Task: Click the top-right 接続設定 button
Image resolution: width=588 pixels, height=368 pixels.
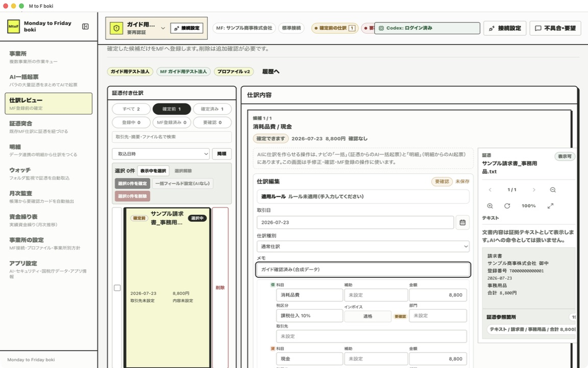Action: point(505,28)
